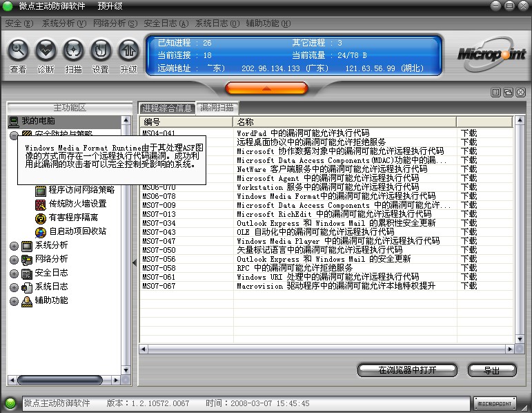
Task: Click the 主功能区 panel header
Action: [70, 108]
